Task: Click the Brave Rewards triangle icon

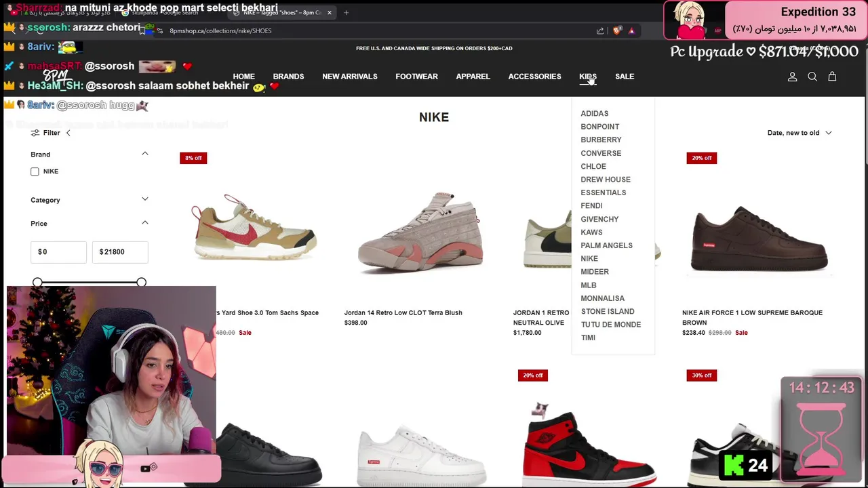Action: pos(631,30)
